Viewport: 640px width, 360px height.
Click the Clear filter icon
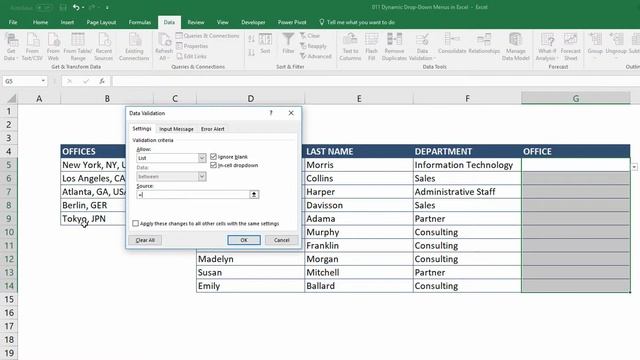point(310,36)
